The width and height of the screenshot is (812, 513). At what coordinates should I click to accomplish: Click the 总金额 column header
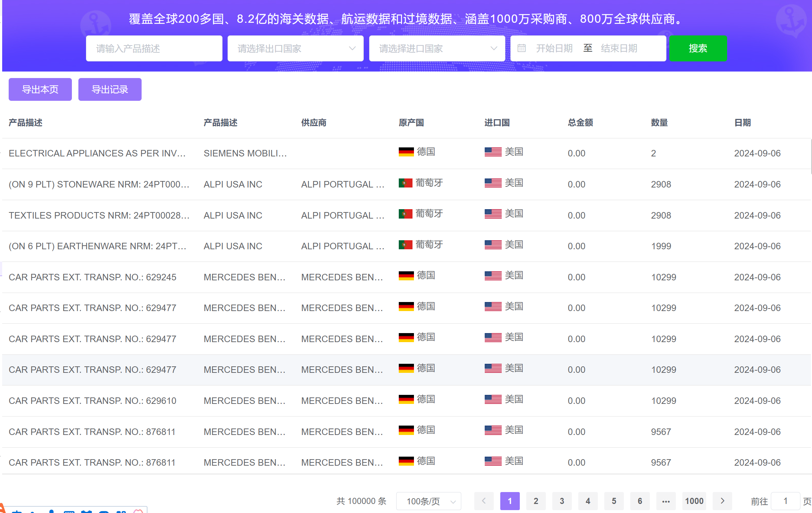tap(580, 123)
